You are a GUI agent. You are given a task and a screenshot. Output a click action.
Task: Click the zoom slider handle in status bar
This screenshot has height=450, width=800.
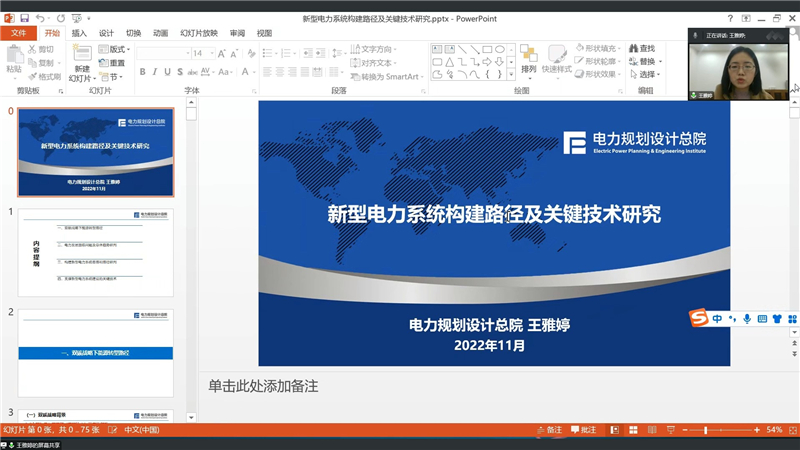point(706,430)
